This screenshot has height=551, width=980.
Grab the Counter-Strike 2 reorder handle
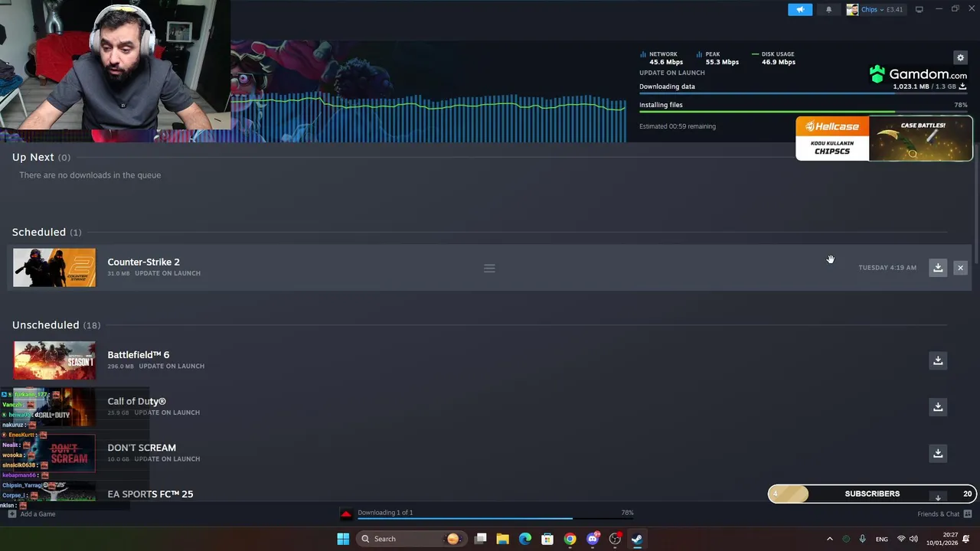489,268
